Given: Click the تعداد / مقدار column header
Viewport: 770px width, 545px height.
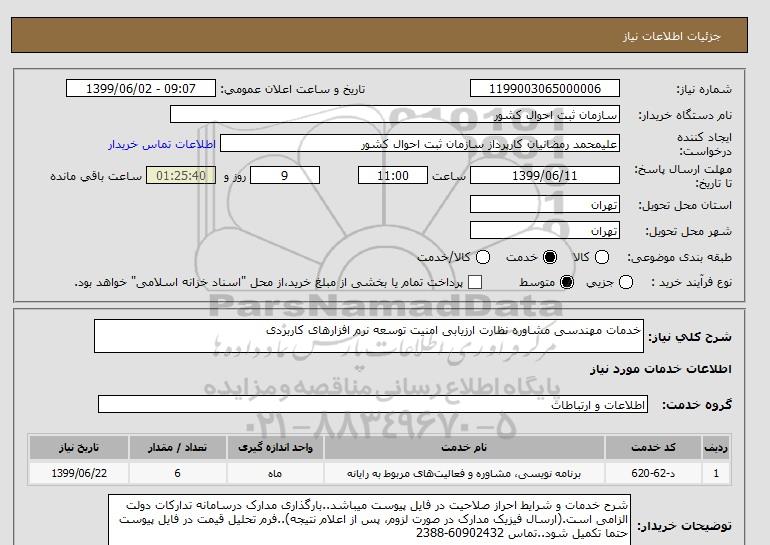Looking at the screenshot, I should pos(177,447).
